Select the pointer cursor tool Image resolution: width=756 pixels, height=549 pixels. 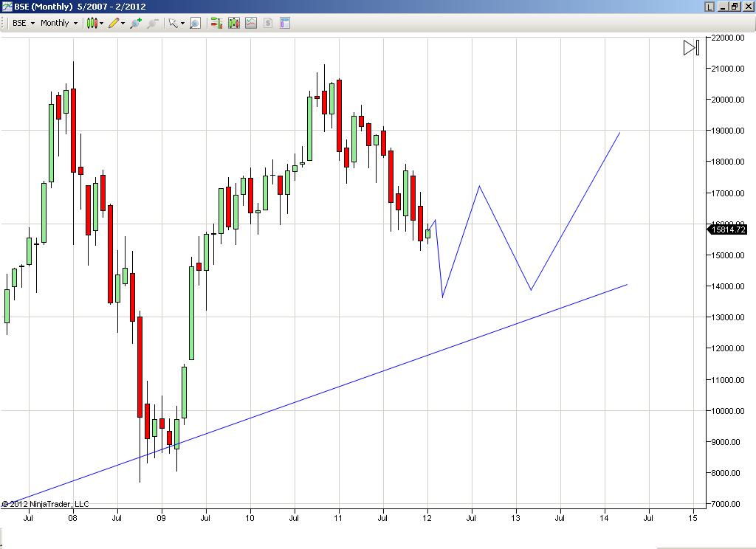171,23
